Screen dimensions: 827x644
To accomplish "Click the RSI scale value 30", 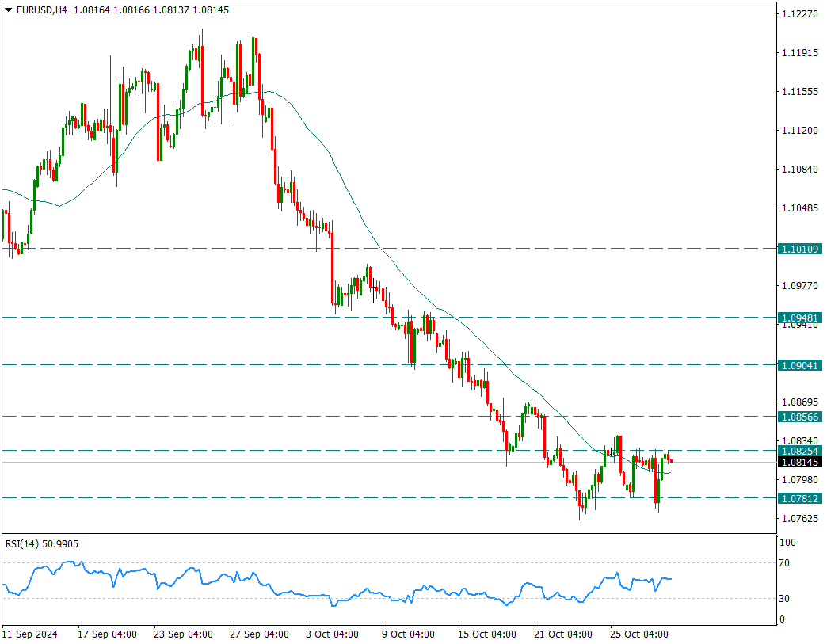I will [785, 599].
